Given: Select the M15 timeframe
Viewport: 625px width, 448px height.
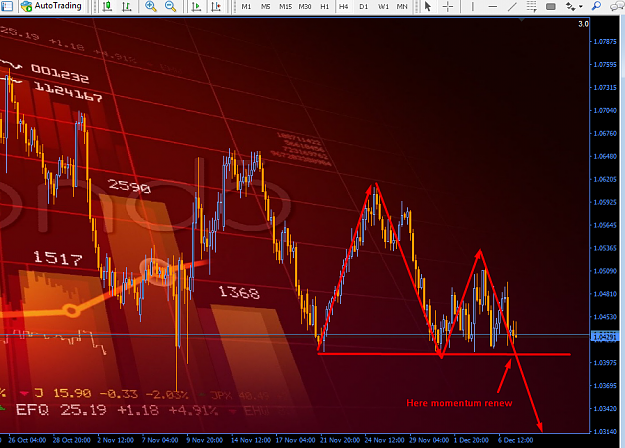Looking at the screenshot, I should point(285,6).
